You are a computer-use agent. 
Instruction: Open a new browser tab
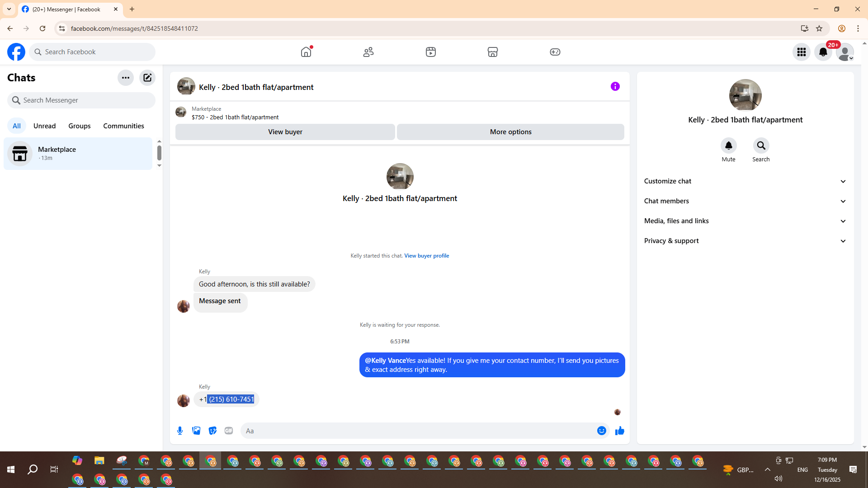[132, 9]
